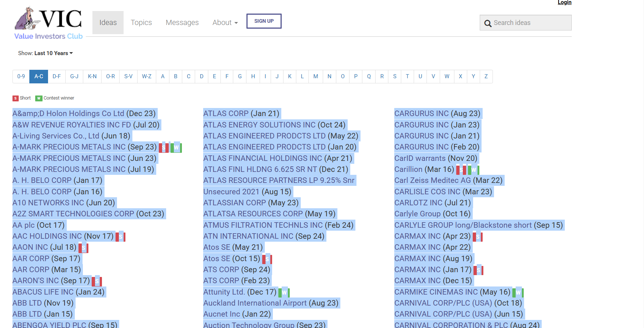
Task: Click Short badge beside A-MARK PRECIOUS METALS (Sep 23)
Action: pos(164,148)
